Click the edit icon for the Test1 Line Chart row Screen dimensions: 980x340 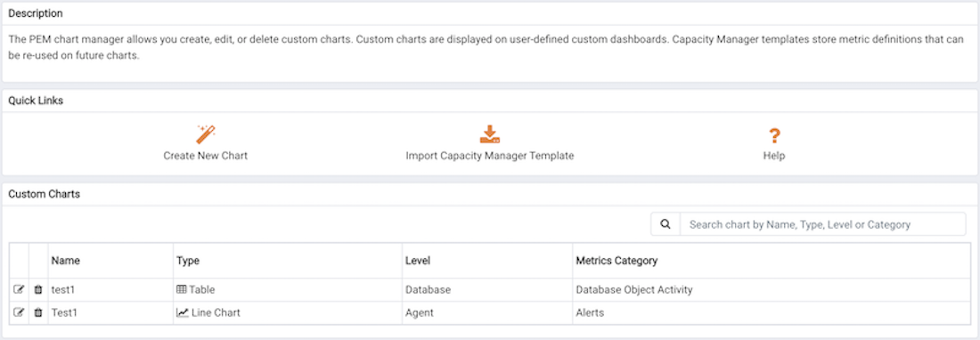point(19,312)
